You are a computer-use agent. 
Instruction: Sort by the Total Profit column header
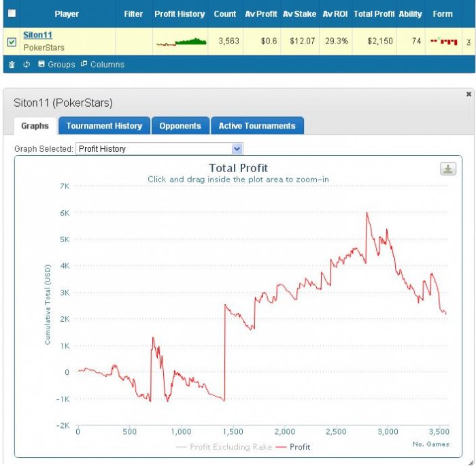(374, 14)
